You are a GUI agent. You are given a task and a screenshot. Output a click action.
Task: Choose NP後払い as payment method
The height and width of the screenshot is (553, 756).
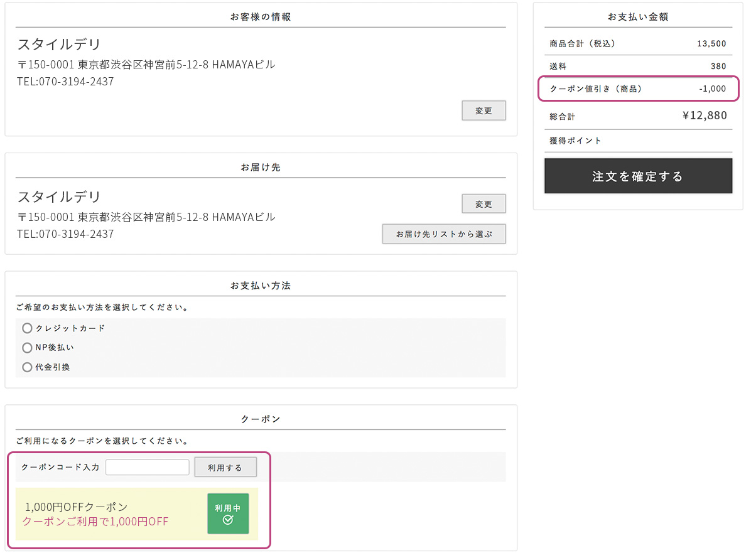click(27, 348)
